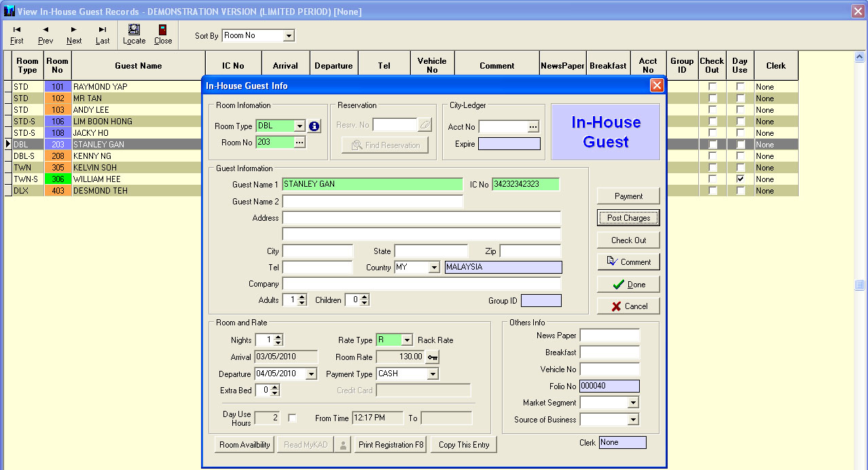
Task: Select green room 306 cell
Action: (x=58, y=179)
